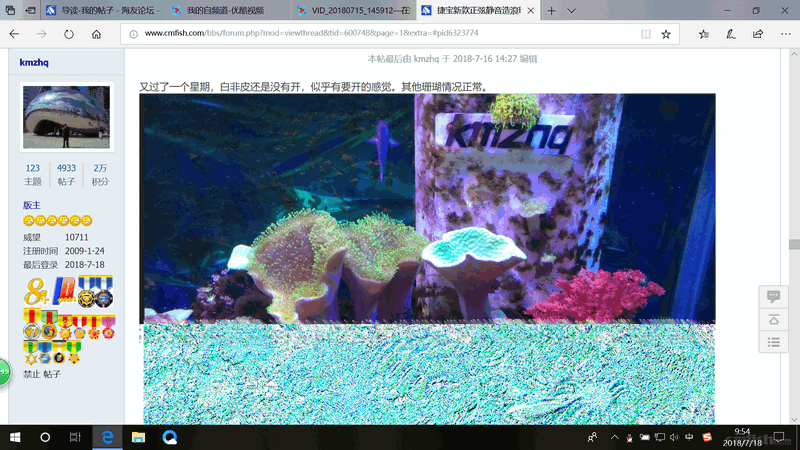Viewport: 800px width, 450px height.
Task: Switch to the 我的自频道-优酷视频 tab
Action: point(228,10)
